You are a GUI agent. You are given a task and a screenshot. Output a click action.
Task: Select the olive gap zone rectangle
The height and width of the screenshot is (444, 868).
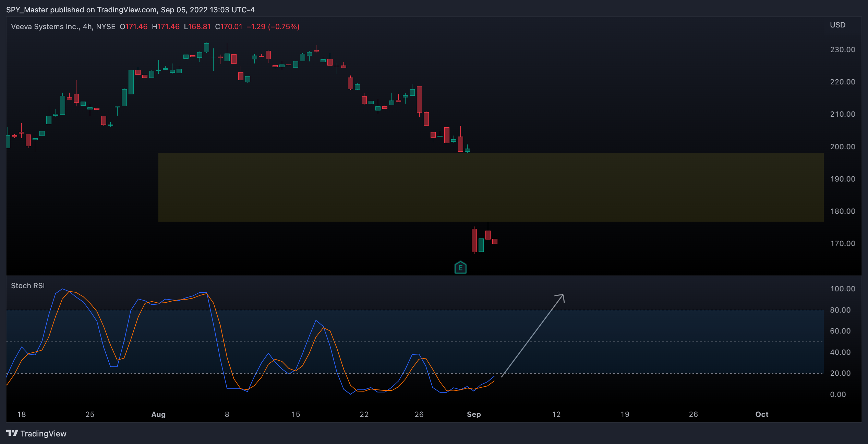pyautogui.click(x=491, y=187)
